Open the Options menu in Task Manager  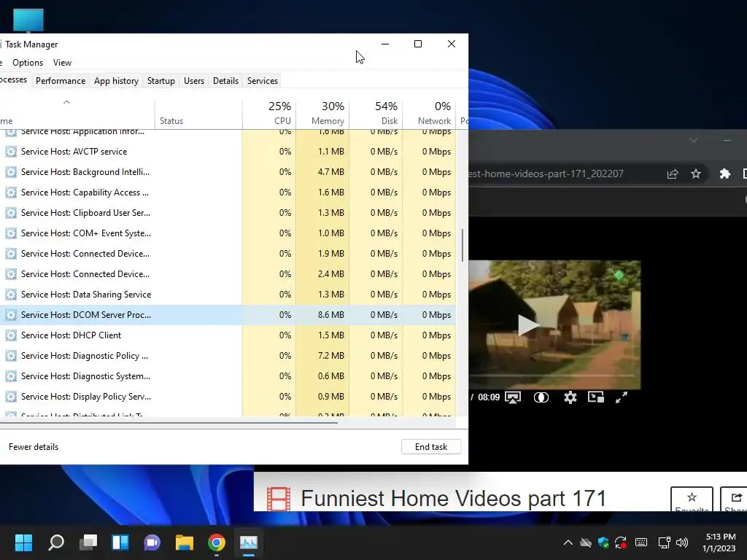[x=28, y=63]
